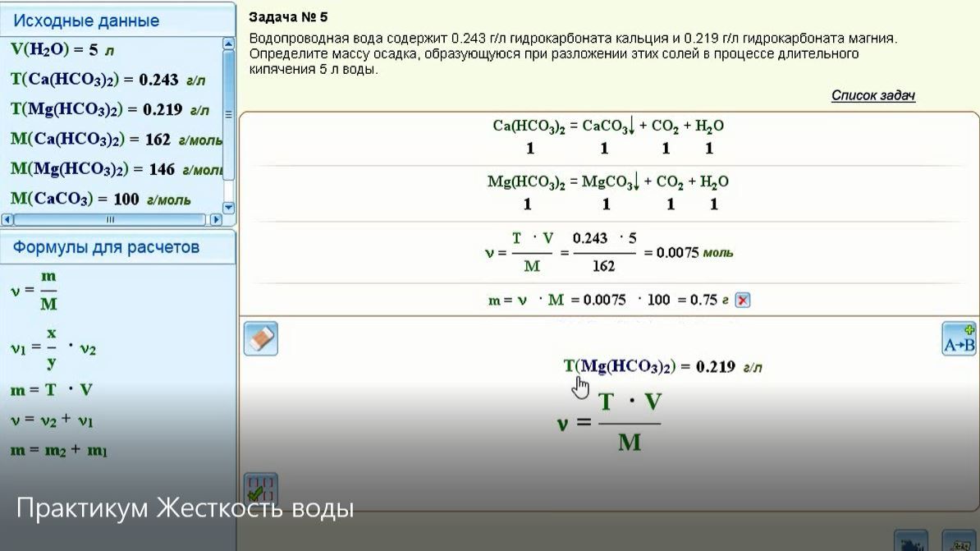Click the horizontal scrollbar thumb
Viewport: 980px width, 551px height.
coord(110,219)
